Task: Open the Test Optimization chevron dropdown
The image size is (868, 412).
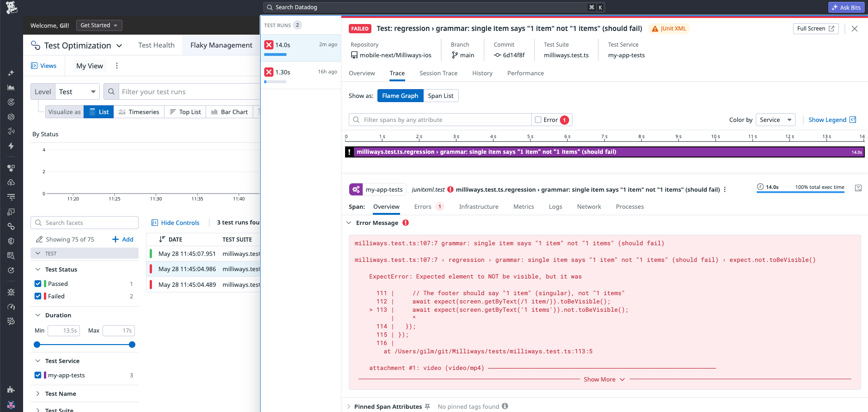Action: coord(119,45)
